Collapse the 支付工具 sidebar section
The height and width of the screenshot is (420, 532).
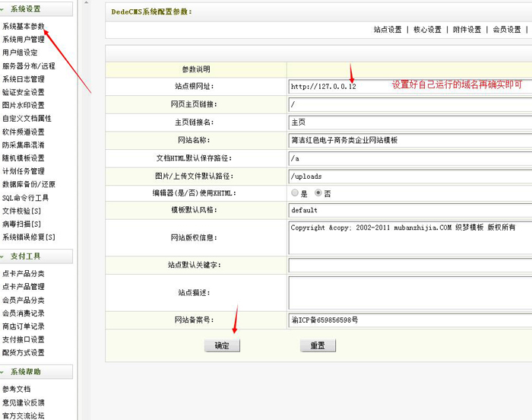26,256
